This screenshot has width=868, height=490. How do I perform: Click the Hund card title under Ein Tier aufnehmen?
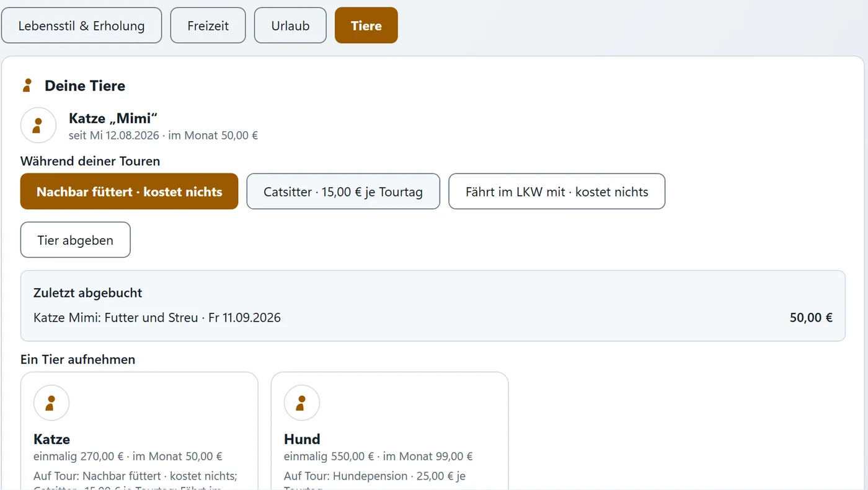(x=302, y=439)
